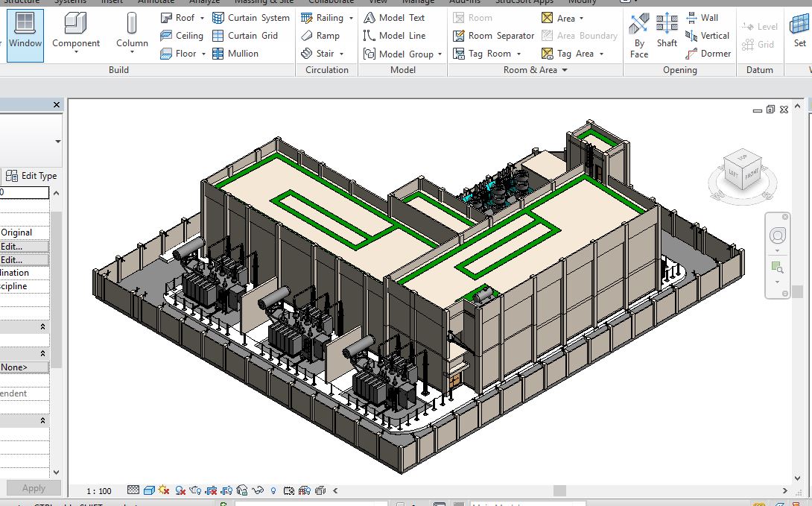Open the Room & Area panel dropdown

565,70
